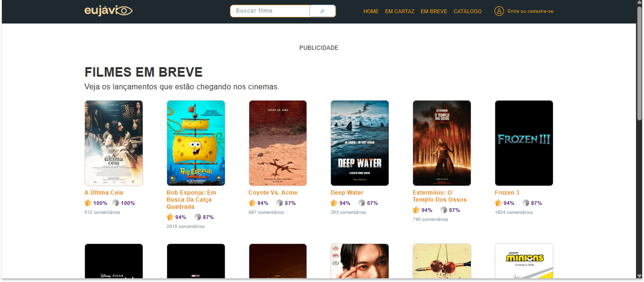The height and width of the screenshot is (282, 644).
Task: Click the Minions poster in the second row
Action: coord(524,261)
